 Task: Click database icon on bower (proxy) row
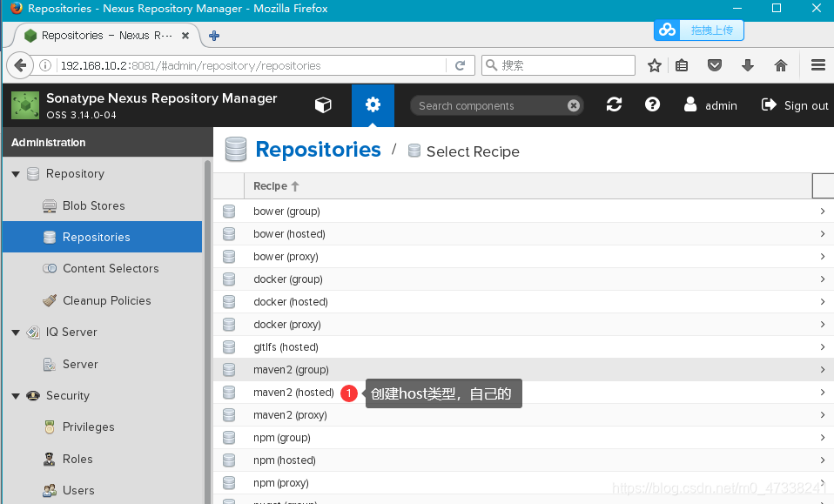(x=229, y=257)
